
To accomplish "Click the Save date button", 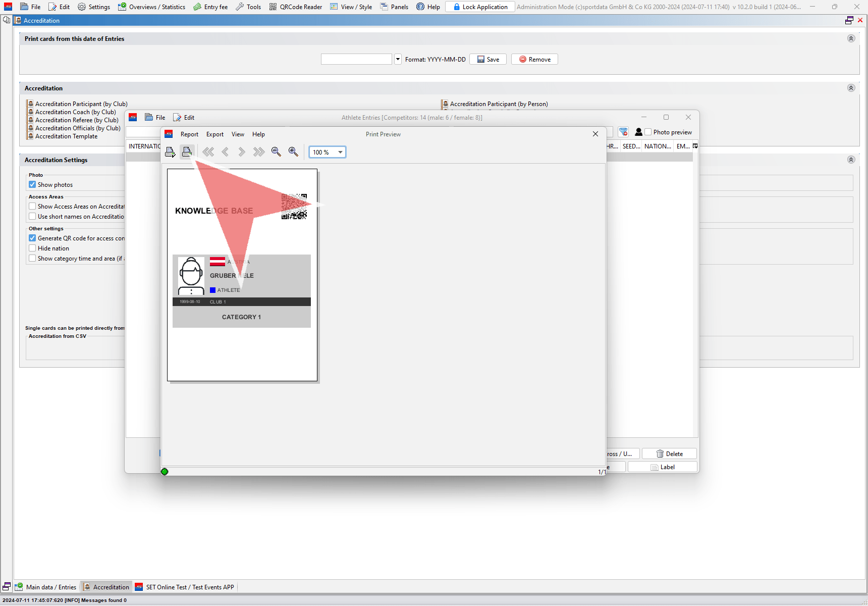I will point(488,60).
